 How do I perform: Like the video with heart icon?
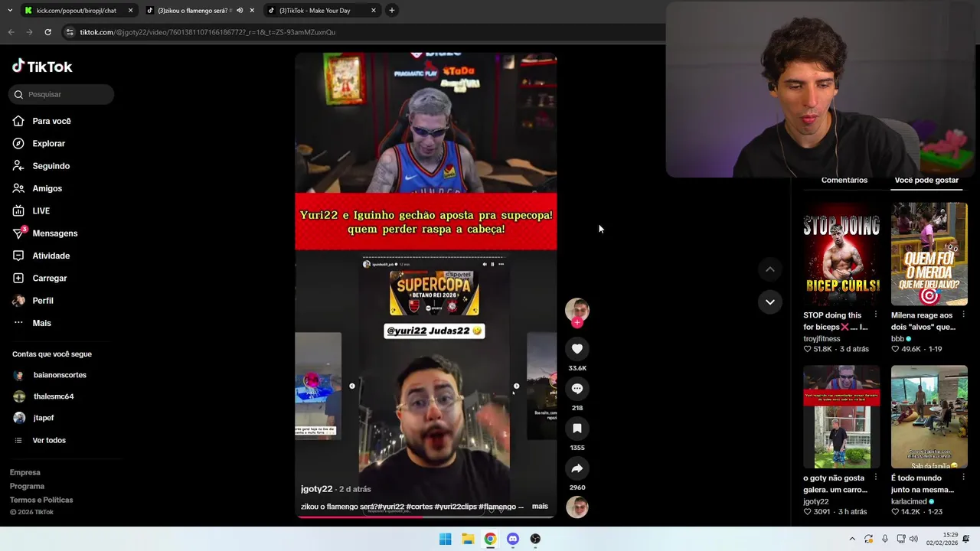coord(577,349)
